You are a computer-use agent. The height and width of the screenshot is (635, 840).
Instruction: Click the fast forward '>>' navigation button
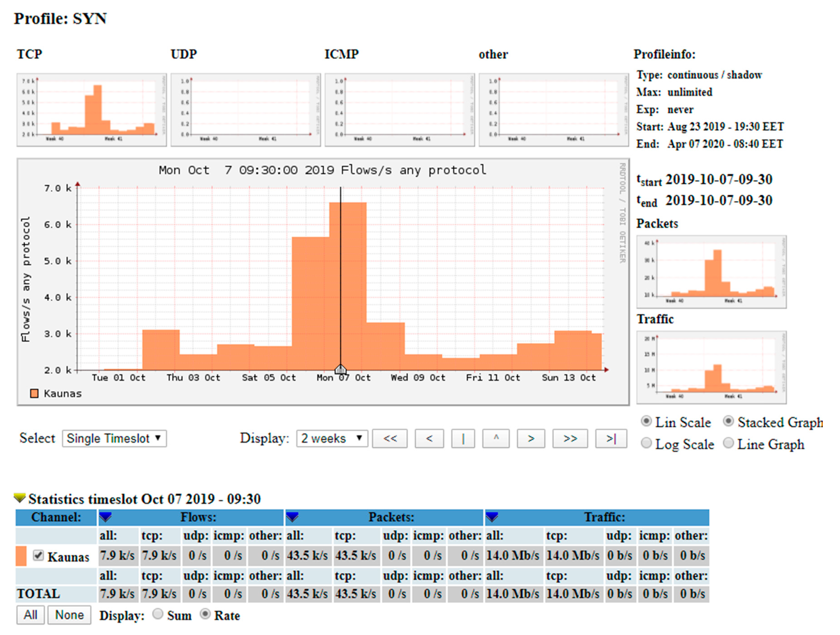(x=570, y=439)
